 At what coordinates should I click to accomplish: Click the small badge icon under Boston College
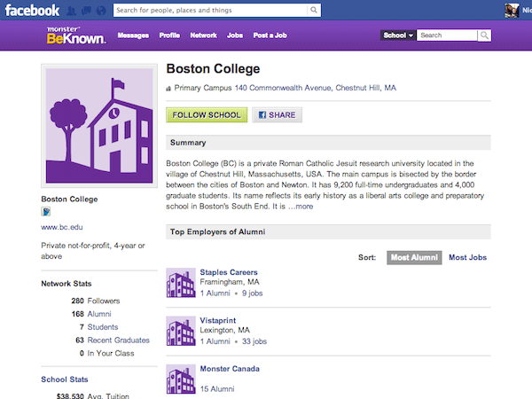pyautogui.click(x=46, y=212)
